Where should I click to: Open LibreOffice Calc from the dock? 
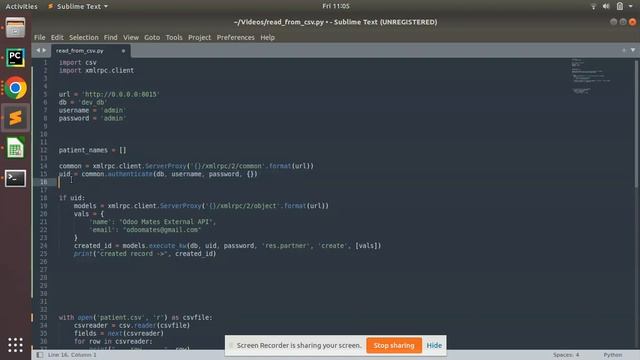(16, 147)
